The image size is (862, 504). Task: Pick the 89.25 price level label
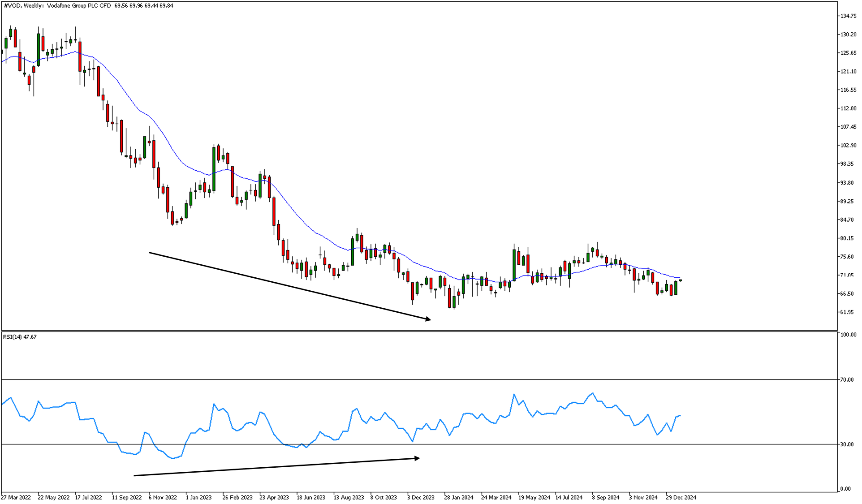coord(847,202)
